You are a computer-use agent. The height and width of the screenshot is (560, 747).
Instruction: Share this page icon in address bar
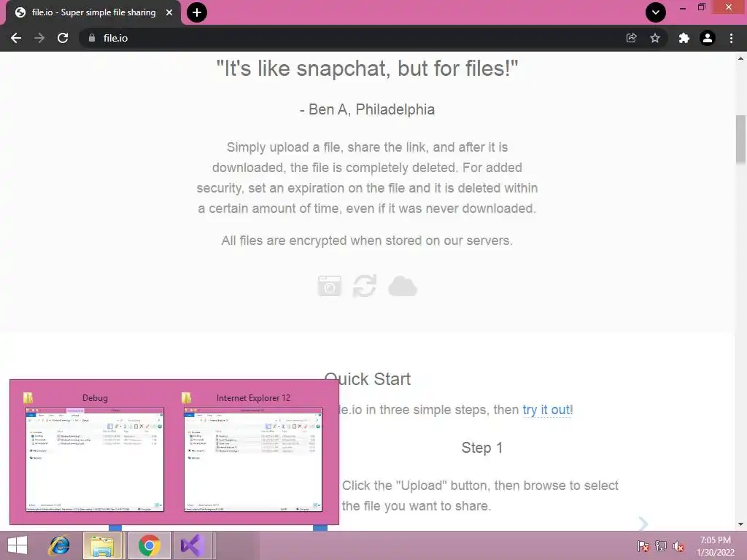(631, 38)
